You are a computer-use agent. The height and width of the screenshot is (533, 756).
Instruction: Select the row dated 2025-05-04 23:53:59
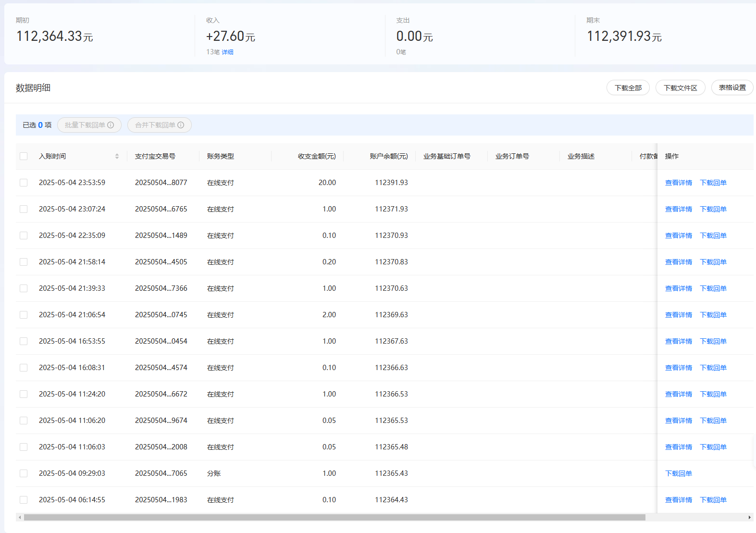click(24, 183)
